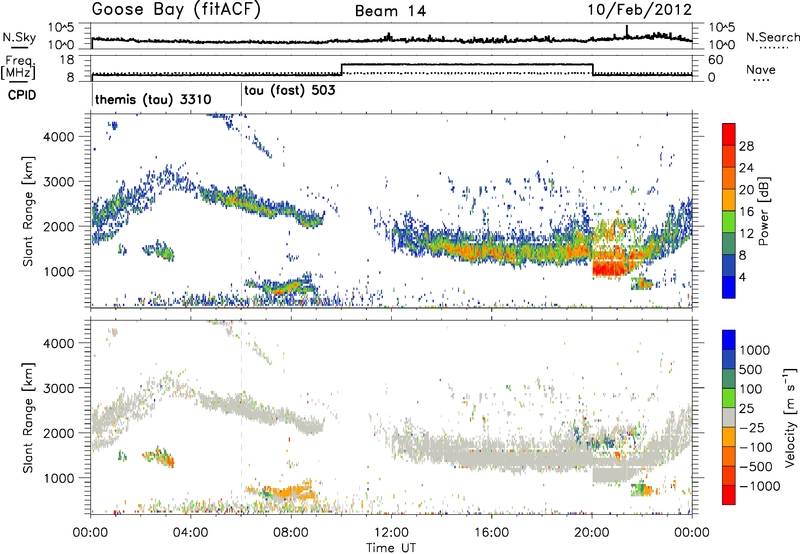Select the "tau (fast) 503" CPID label

[x=290, y=91]
